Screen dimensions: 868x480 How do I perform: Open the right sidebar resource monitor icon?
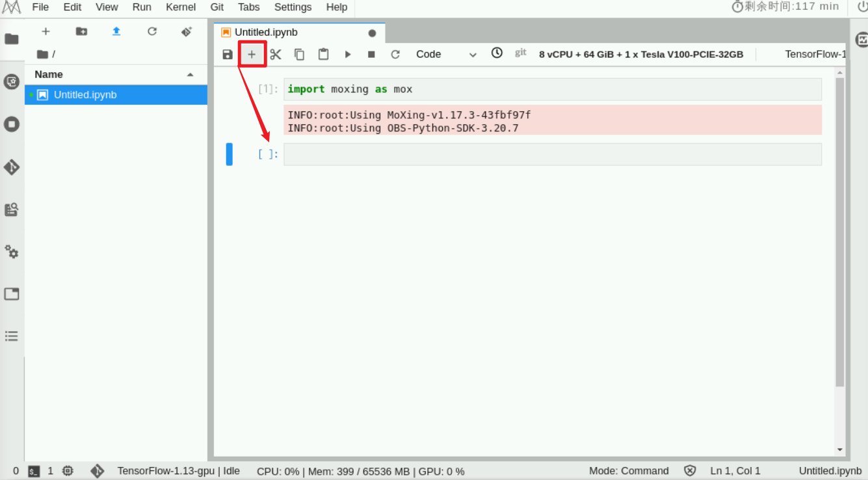click(862, 40)
